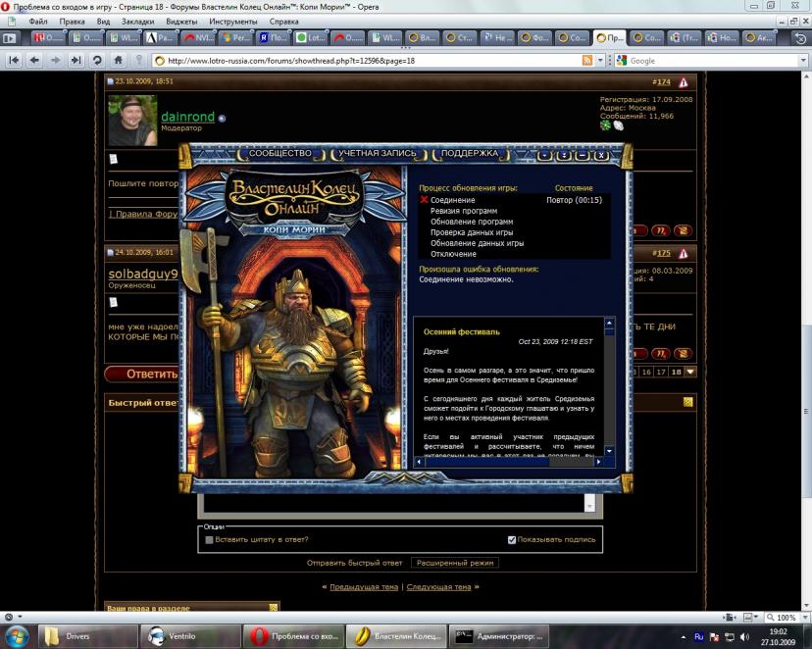Uncheck the "Показывать подпись" checkbox

click(x=512, y=539)
